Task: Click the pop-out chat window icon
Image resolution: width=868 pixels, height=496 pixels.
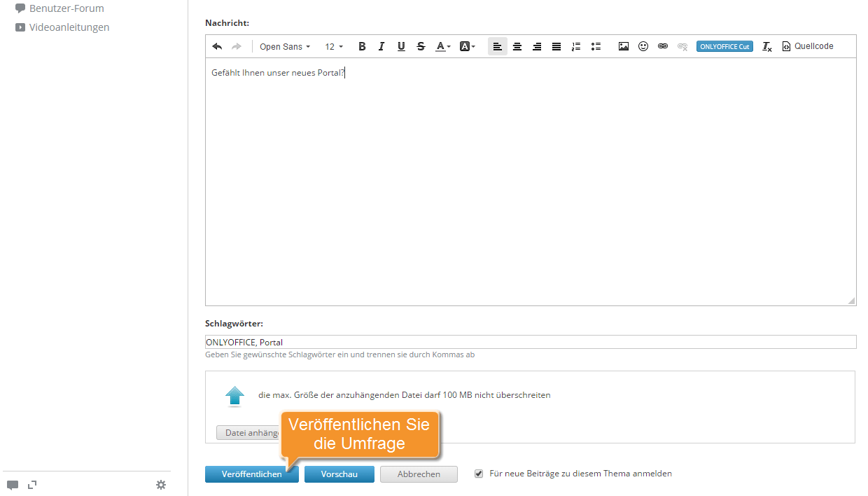Action: 31,484
